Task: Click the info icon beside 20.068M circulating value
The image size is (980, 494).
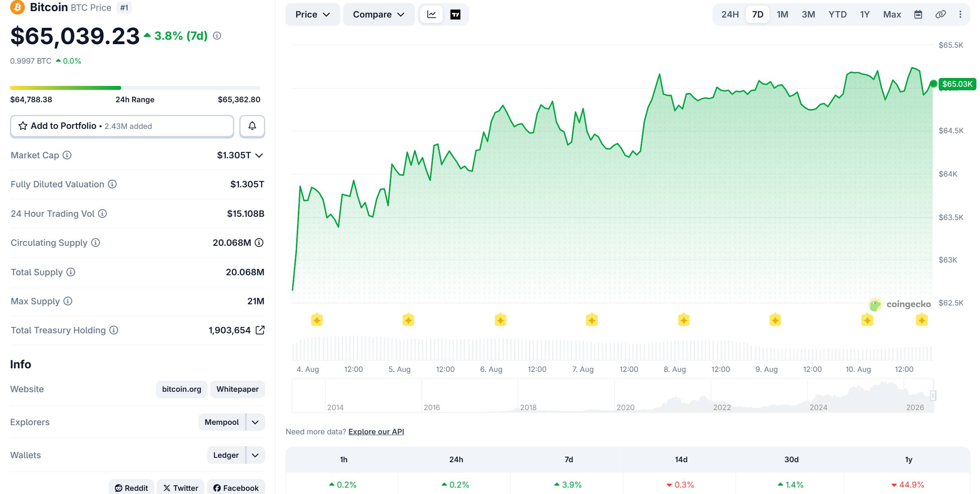Action: (x=259, y=243)
